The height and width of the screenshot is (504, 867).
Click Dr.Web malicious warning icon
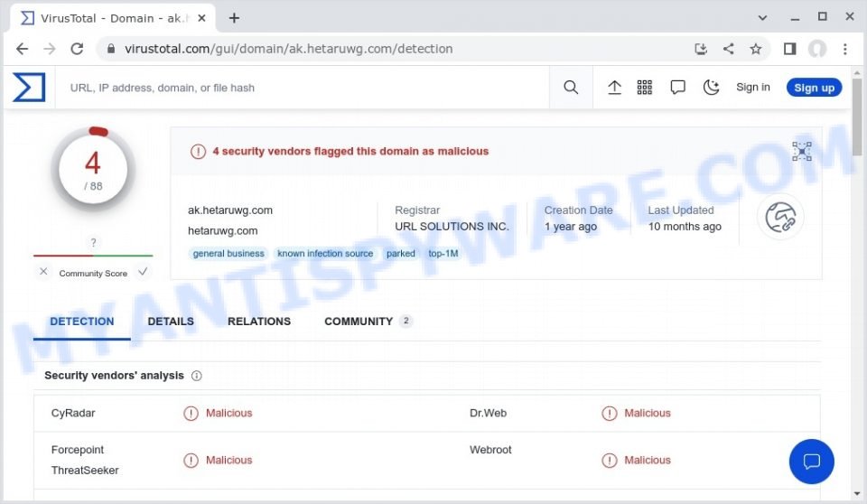click(609, 414)
